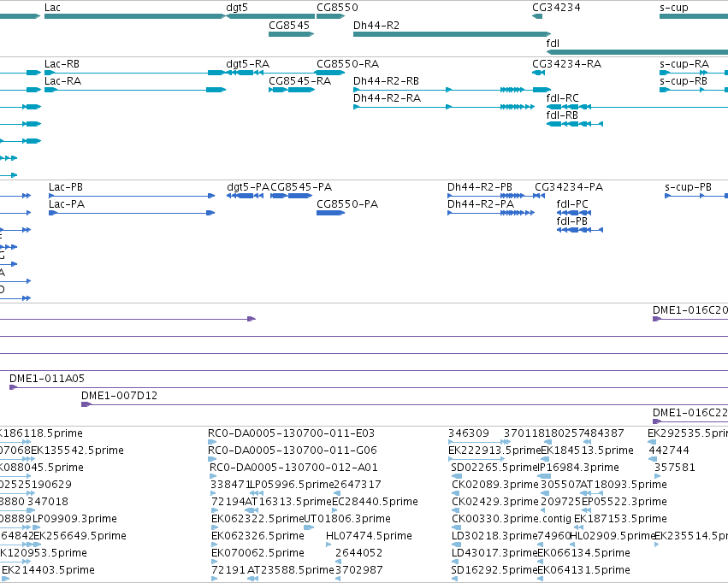The height and width of the screenshot is (583, 728).
Task: Select transcript fdl-RC
Action: (x=637, y=107)
